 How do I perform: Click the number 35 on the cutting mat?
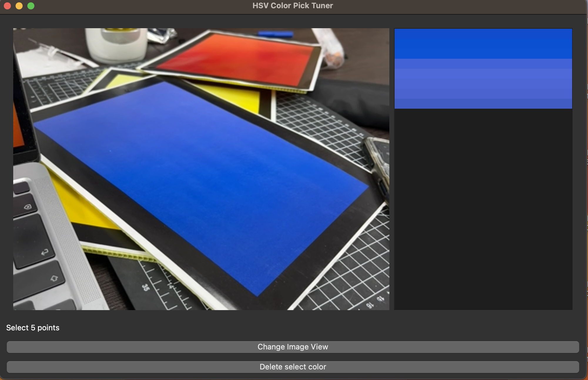(145, 287)
